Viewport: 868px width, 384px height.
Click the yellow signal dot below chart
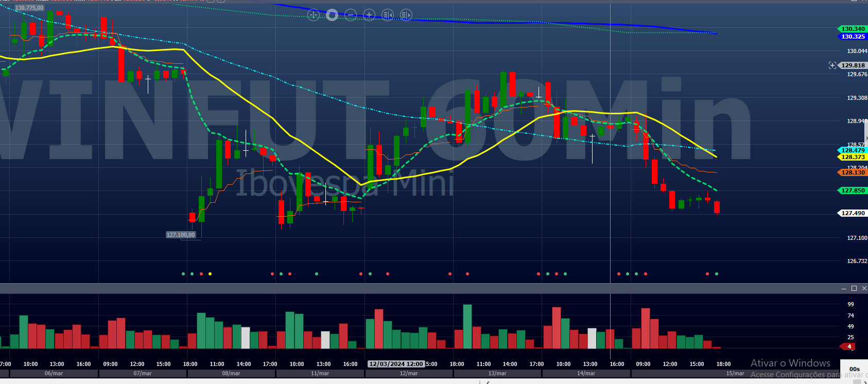click(210, 274)
